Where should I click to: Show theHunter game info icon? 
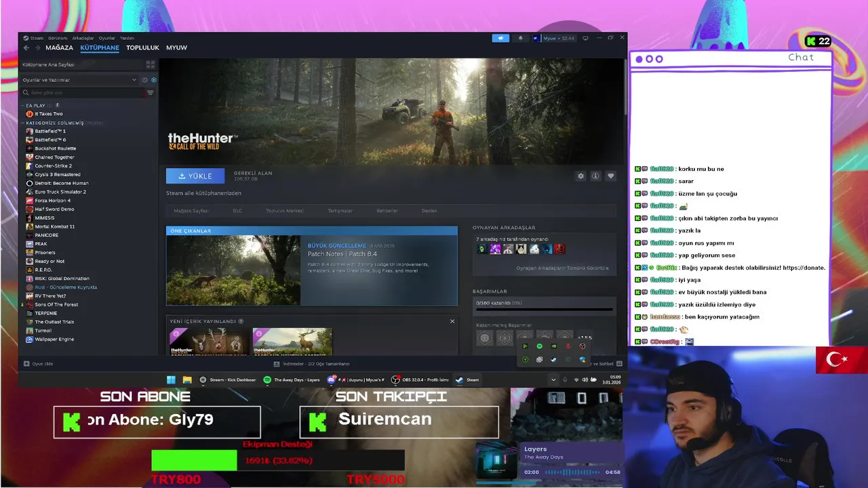coord(595,176)
